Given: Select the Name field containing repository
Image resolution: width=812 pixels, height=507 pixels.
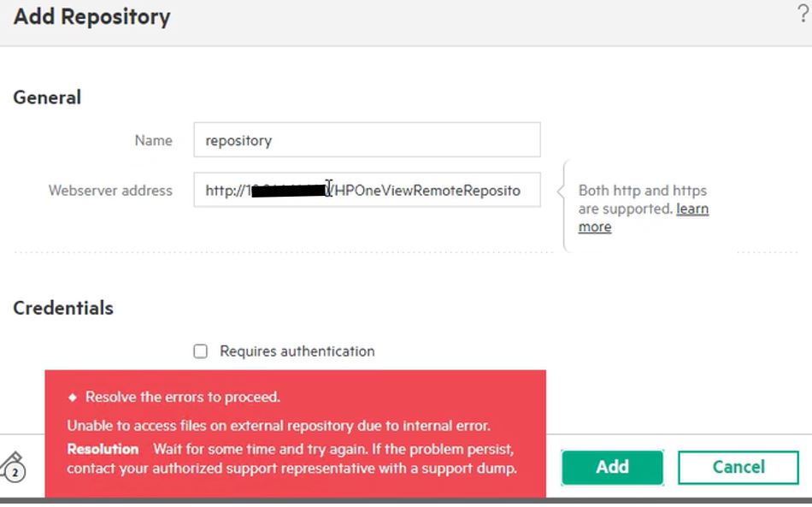Looking at the screenshot, I should pyautogui.click(x=368, y=139).
